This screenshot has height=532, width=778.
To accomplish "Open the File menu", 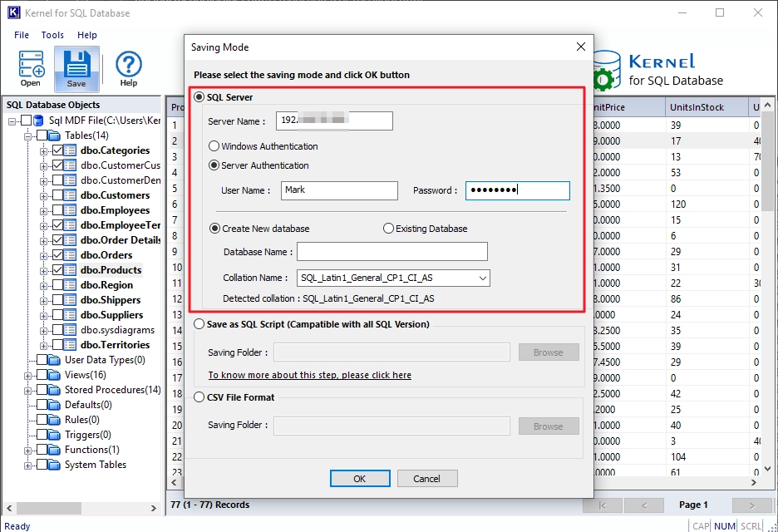I will click(x=22, y=35).
